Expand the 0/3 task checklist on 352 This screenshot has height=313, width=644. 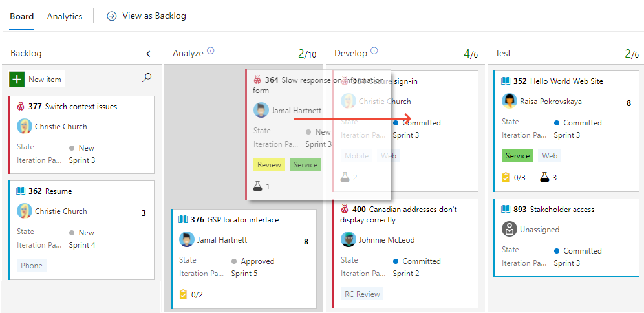(x=513, y=177)
